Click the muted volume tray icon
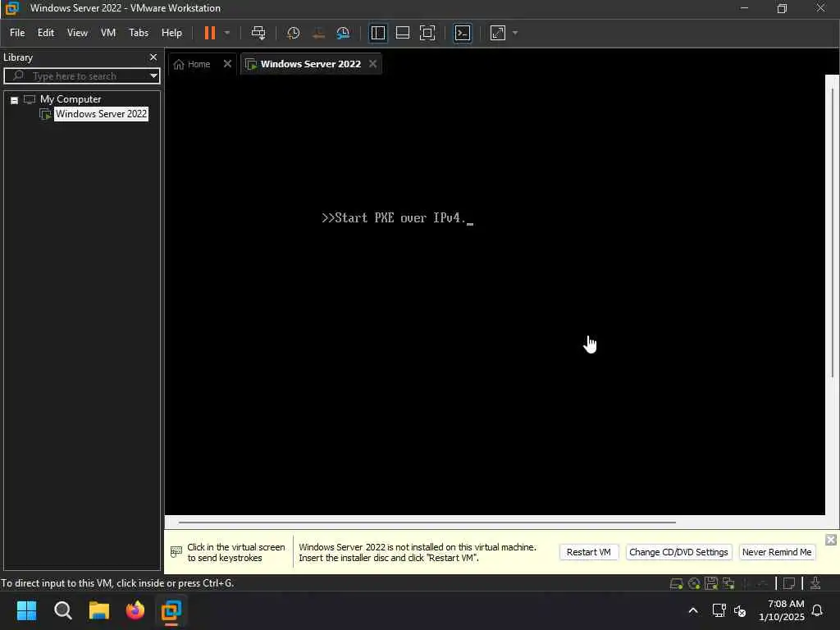This screenshot has width=840, height=630. pyautogui.click(x=740, y=610)
